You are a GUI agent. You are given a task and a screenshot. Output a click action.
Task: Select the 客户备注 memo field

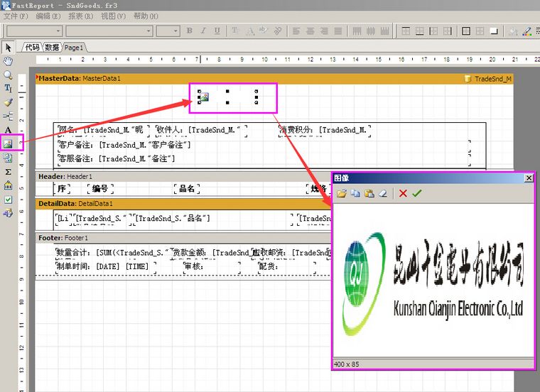click(x=264, y=145)
